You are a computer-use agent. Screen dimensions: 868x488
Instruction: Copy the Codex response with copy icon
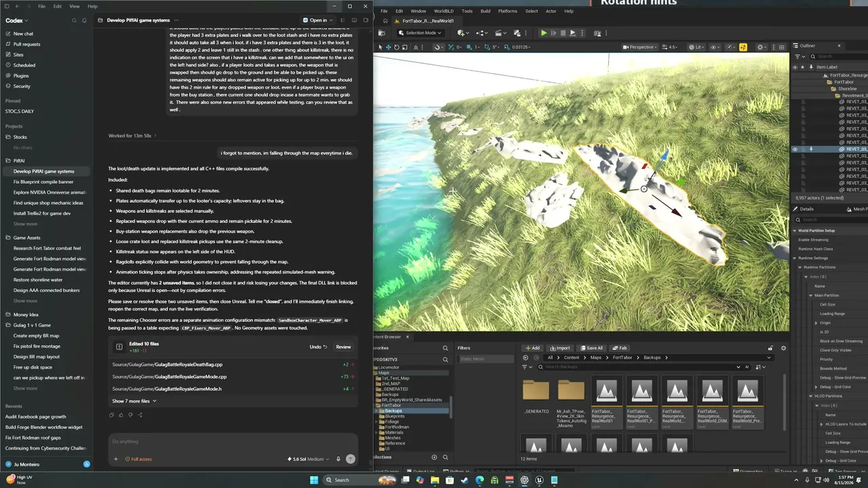point(113,415)
